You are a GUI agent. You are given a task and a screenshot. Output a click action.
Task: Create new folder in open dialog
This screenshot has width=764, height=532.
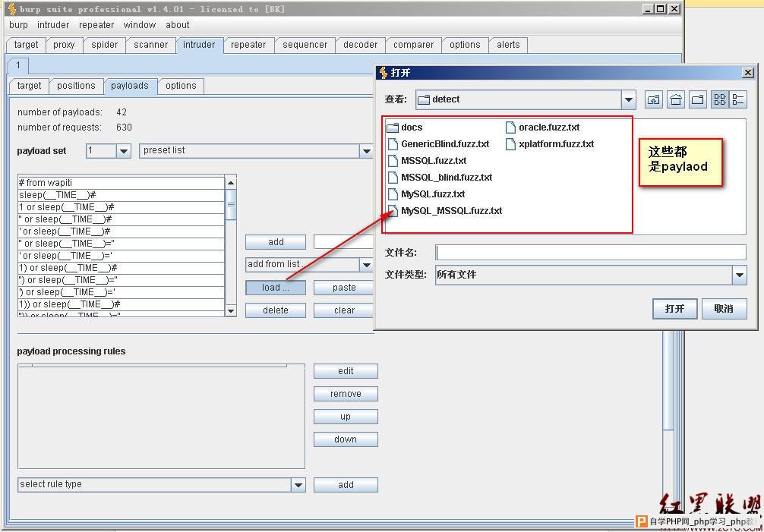click(x=698, y=99)
